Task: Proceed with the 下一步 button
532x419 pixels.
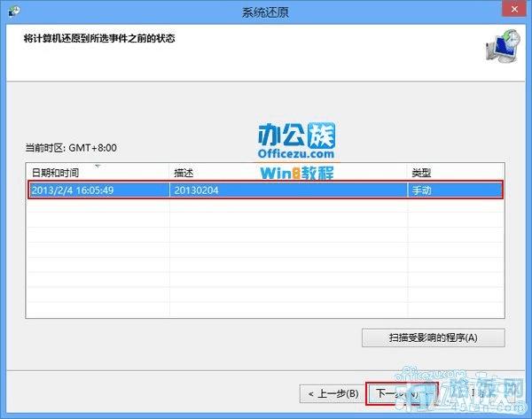Action: pyautogui.click(x=402, y=393)
